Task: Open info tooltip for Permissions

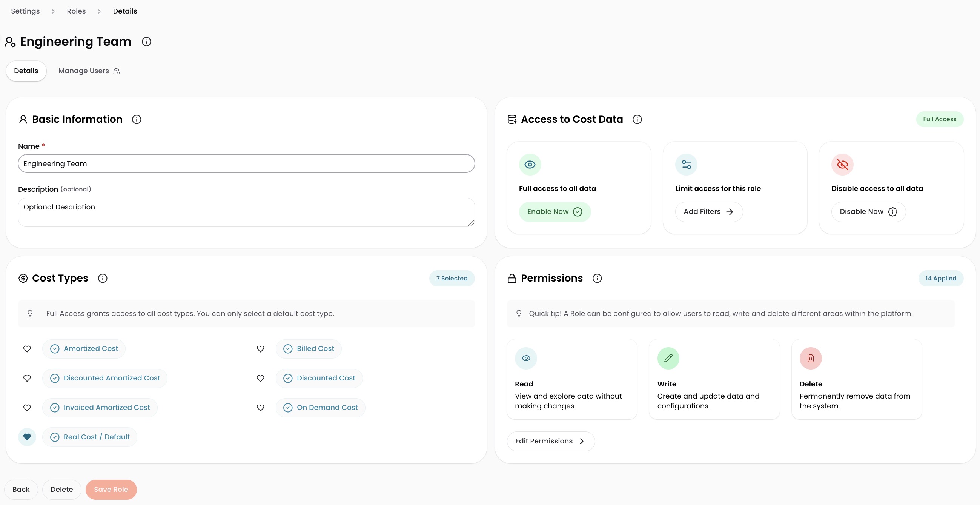Action: pyautogui.click(x=597, y=278)
